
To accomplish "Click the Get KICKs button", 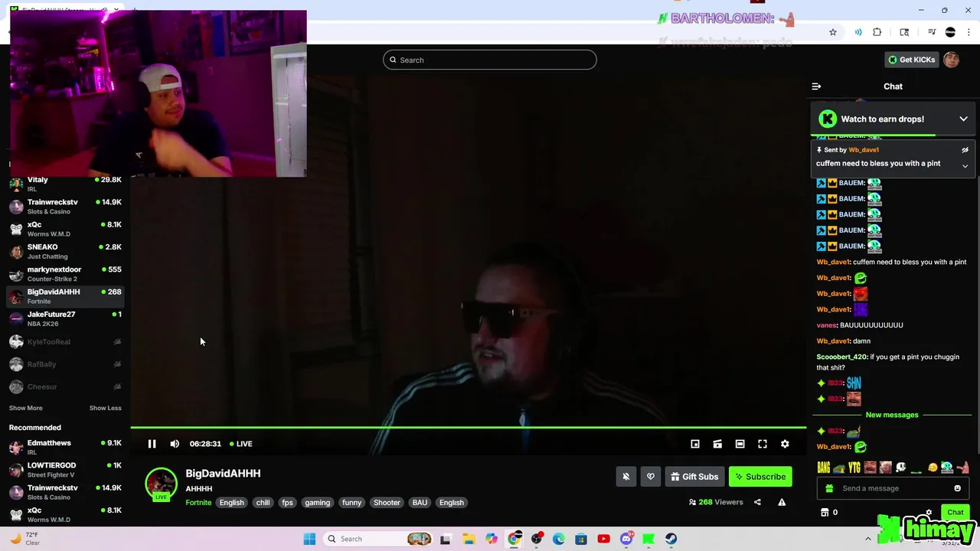I will [x=911, y=60].
